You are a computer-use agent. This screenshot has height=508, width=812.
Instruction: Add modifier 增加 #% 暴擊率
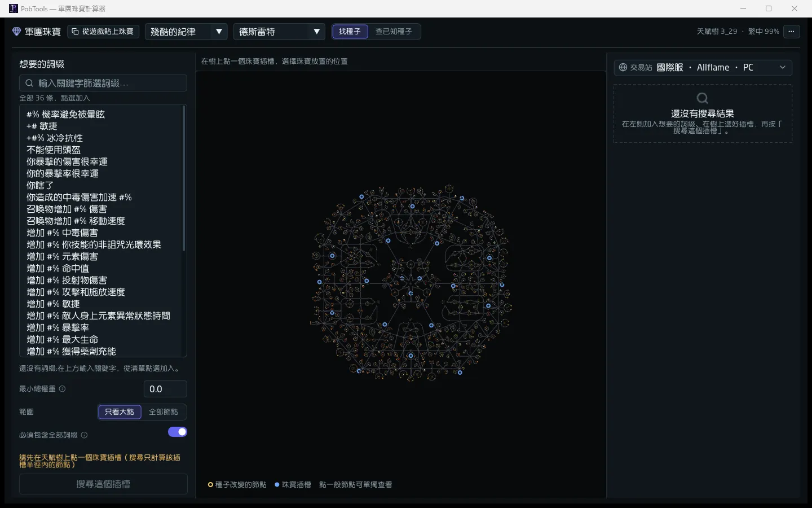[101, 327]
